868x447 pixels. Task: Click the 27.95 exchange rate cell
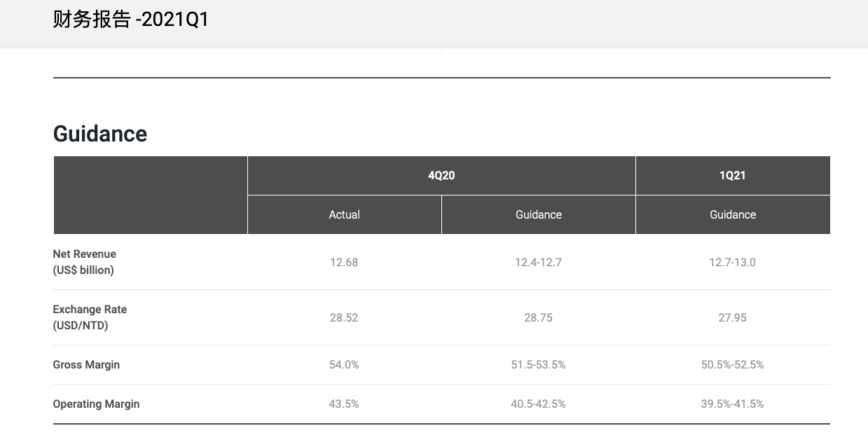(732, 317)
